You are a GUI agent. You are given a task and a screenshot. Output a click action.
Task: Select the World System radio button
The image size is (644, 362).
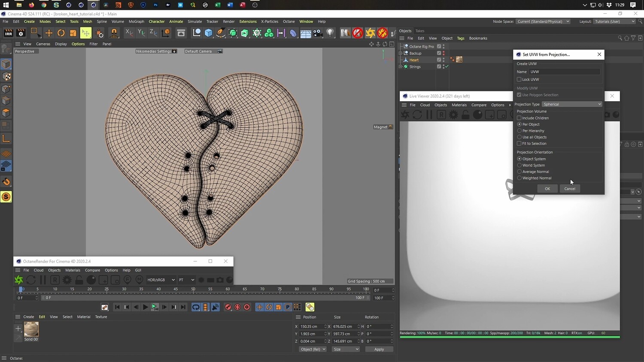tap(519, 165)
